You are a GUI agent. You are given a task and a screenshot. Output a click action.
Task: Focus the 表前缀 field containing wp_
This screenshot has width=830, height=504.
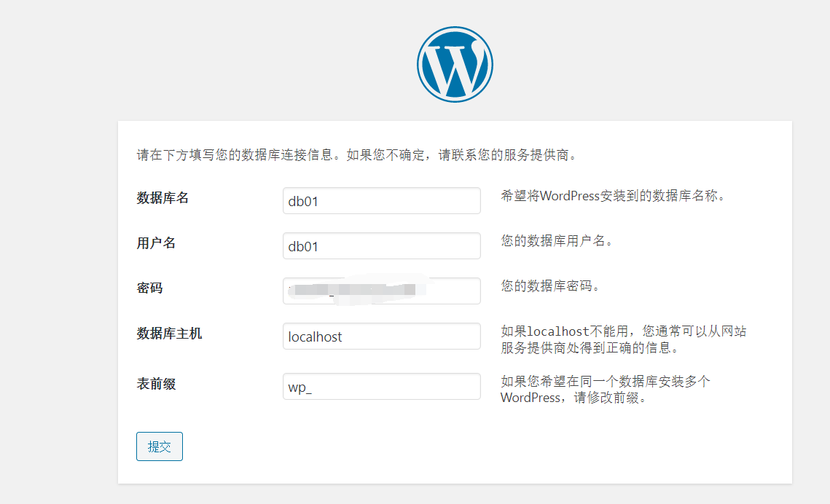(x=381, y=387)
